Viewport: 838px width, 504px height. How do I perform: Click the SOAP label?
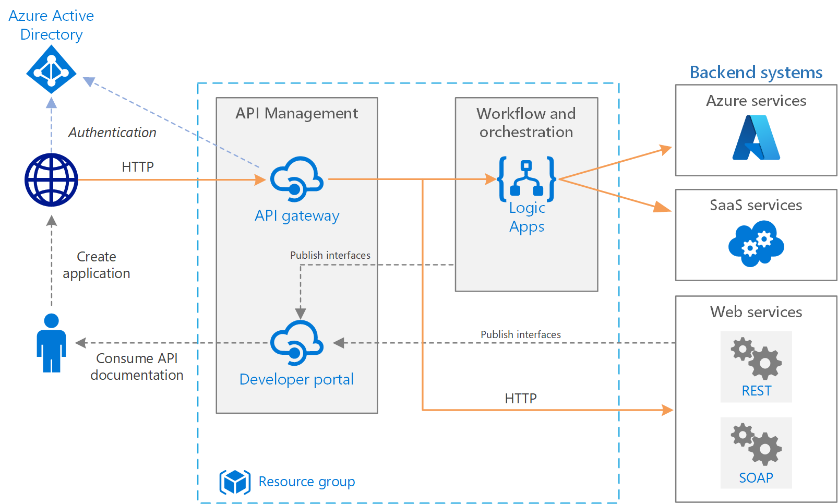tap(756, 477)
